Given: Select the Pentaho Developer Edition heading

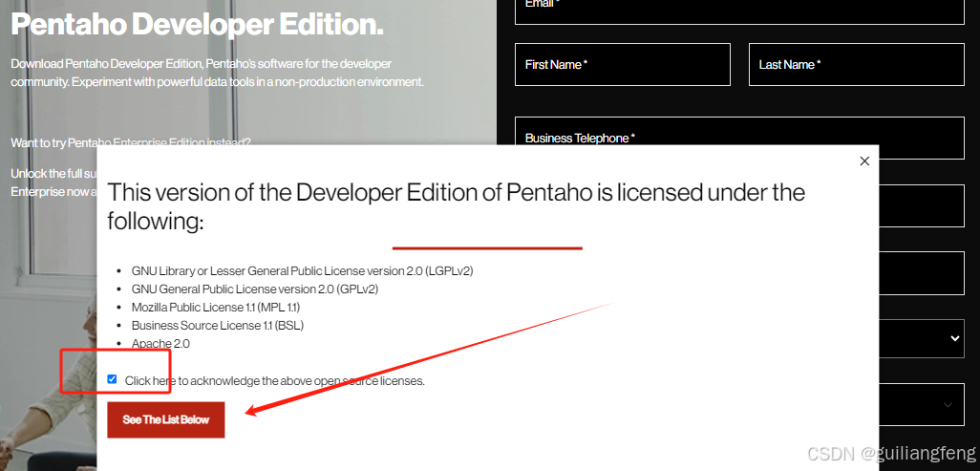Looking at the screenshot, I should 197,24.
